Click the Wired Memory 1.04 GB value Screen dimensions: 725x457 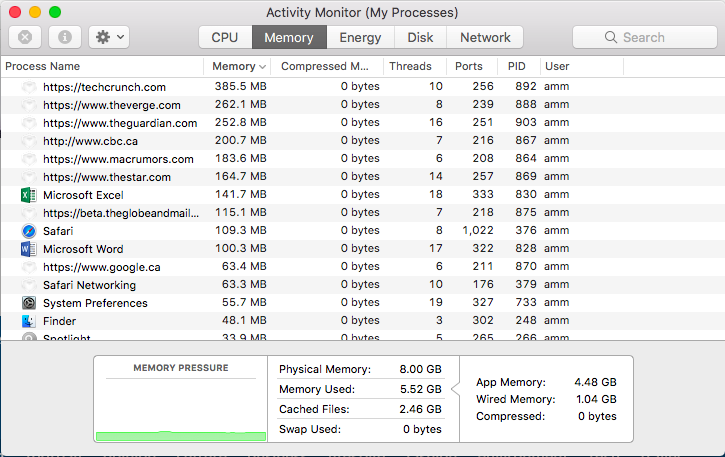coord(596,399)
